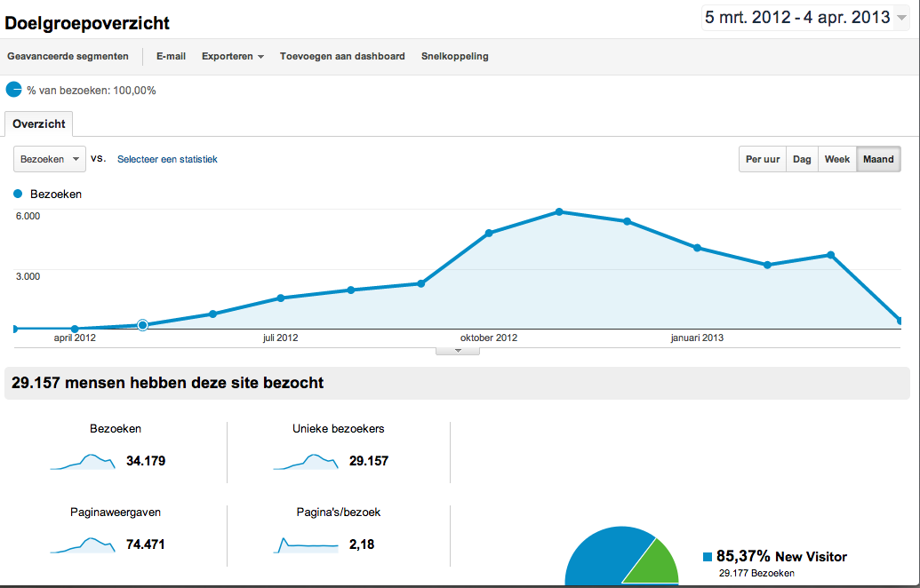Expand the Exporteren dropdown
The image size is (920, 588).
pyautogui.click(x=233, y=56)
